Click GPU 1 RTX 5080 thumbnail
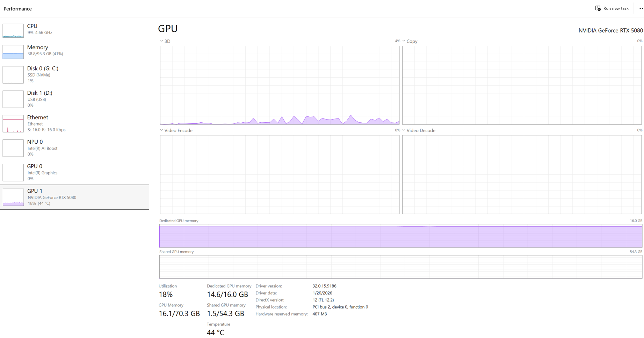Viewport: 644px width, 338px height. coord(13,197)
